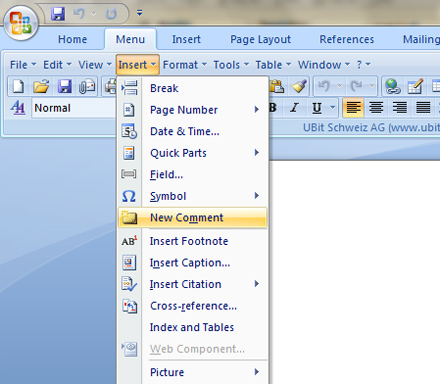
Task: Click the Open folder icon
Action: tap(41, 86)
